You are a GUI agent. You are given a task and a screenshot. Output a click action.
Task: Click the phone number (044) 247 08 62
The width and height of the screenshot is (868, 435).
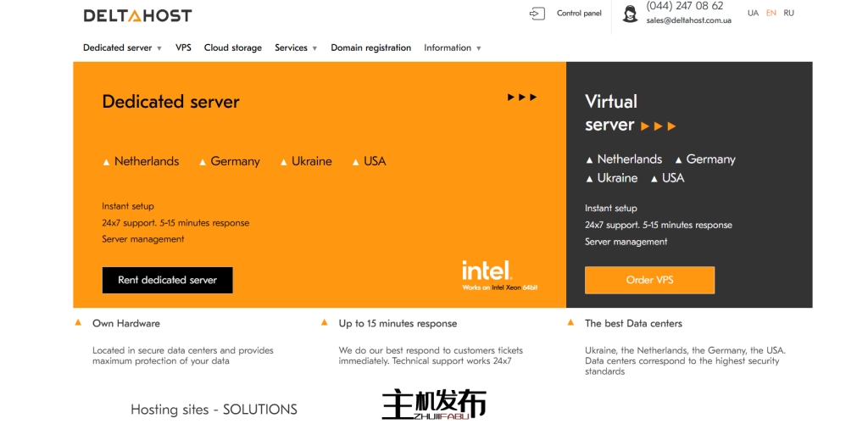[x=685, y=6]
